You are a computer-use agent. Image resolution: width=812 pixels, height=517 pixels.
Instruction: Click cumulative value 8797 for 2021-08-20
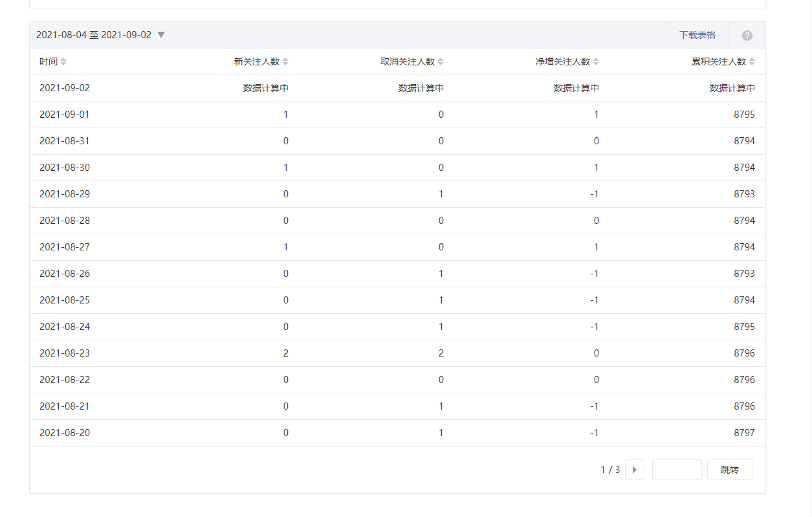click(744, 433)
